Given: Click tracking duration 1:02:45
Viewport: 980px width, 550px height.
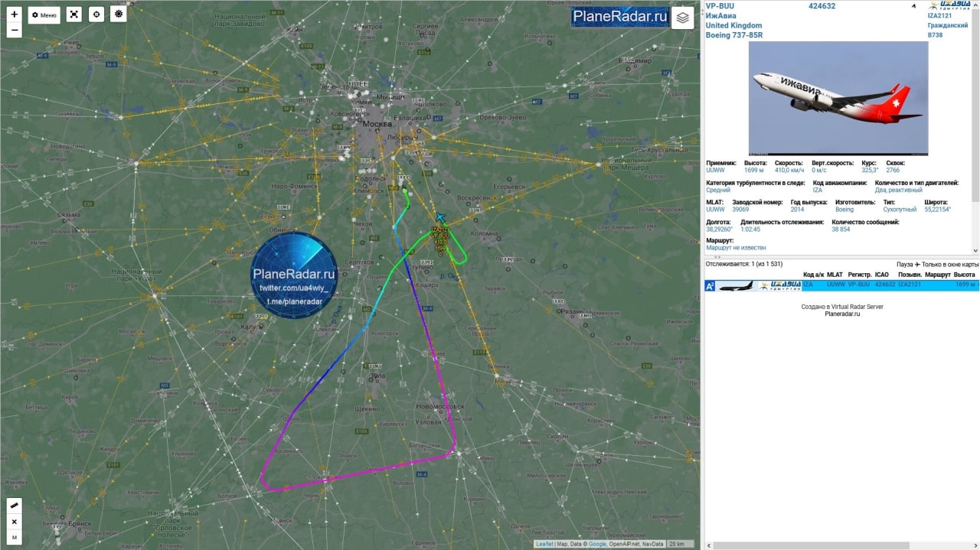Looking at the screenshot, I should point(750,229).
